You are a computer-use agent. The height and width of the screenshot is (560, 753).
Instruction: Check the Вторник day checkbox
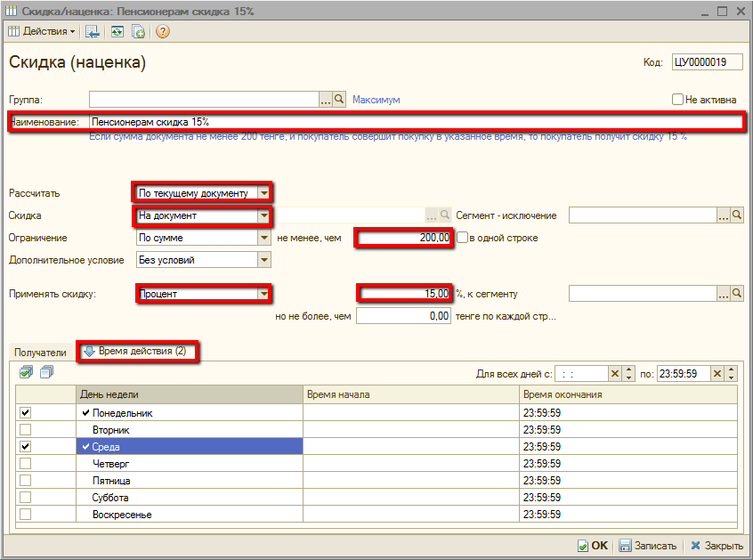(26, 430)
